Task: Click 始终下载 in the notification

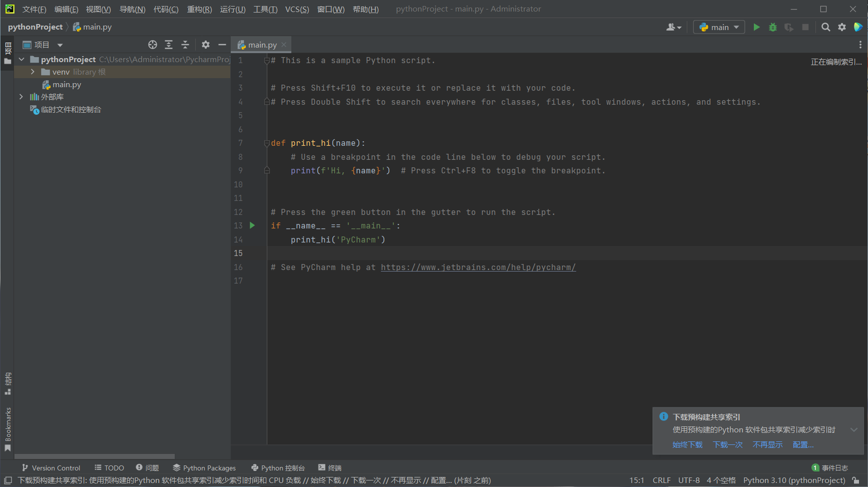Action: [687, 445]
